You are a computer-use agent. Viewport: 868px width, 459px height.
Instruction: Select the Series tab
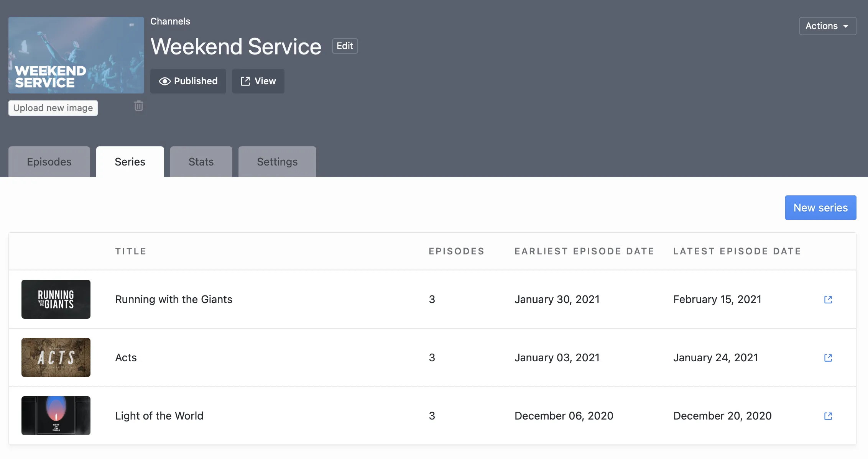coord(130,162)
